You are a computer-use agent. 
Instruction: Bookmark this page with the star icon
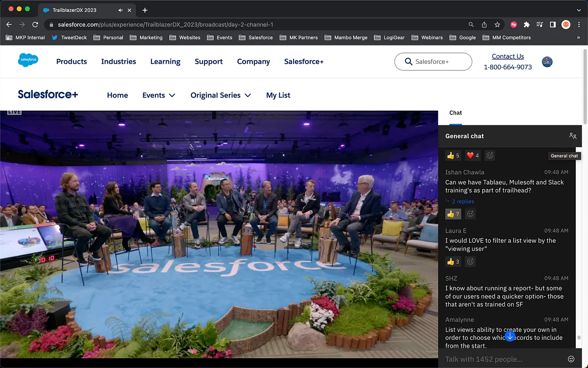[497, 24]
